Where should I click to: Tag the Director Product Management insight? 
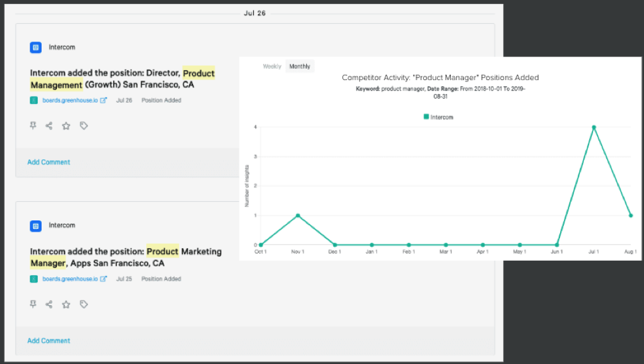click(x=84, y=126)
